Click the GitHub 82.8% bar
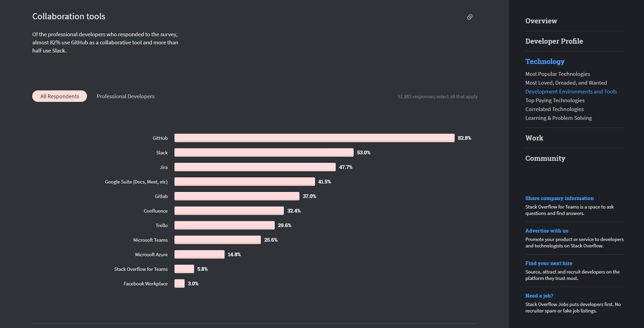644x328 pixels. (314, 138)
